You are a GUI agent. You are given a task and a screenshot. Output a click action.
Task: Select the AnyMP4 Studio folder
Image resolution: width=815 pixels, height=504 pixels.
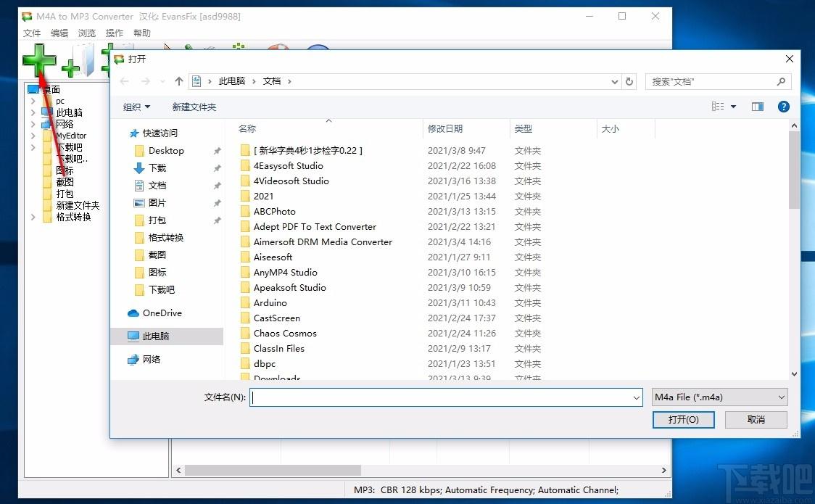point(286,272)
